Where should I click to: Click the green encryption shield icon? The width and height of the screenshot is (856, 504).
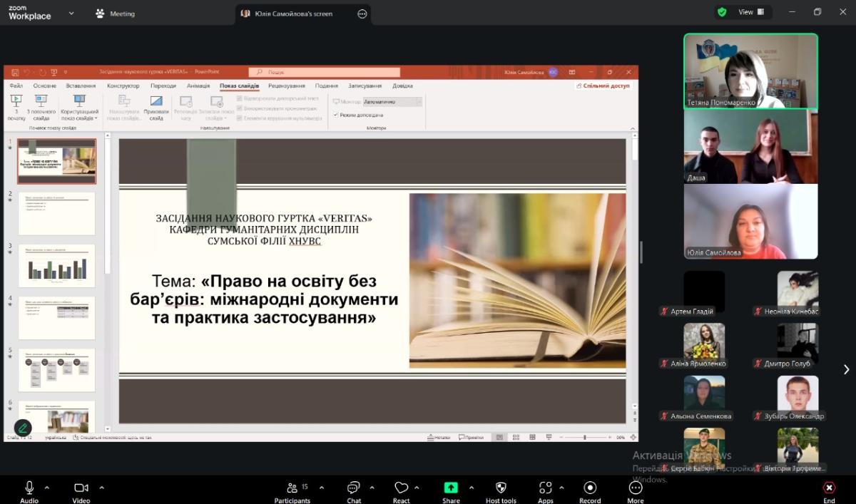[723, 12]
